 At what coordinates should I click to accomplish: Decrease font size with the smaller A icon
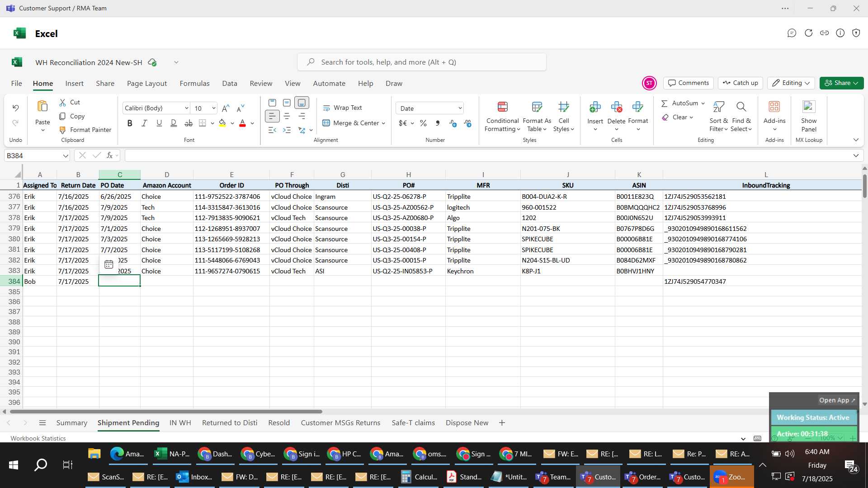pyautogui.click(x=241, y=108)
